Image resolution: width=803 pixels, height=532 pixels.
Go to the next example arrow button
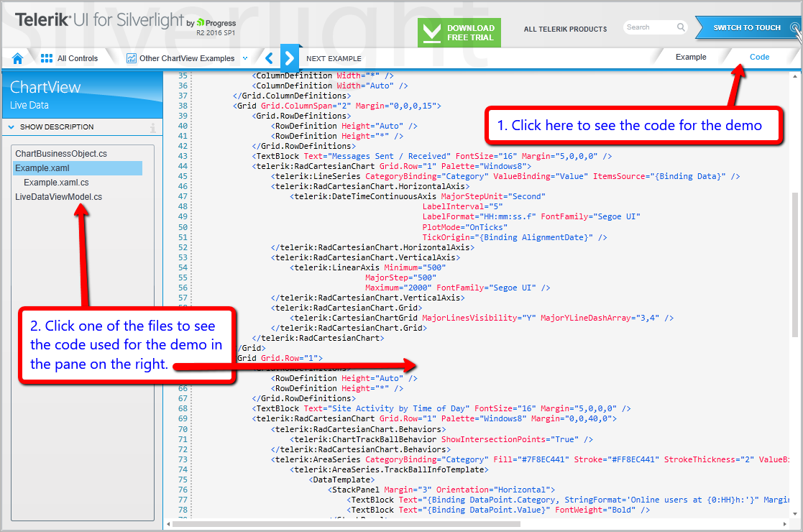click(x=289, y=58)
